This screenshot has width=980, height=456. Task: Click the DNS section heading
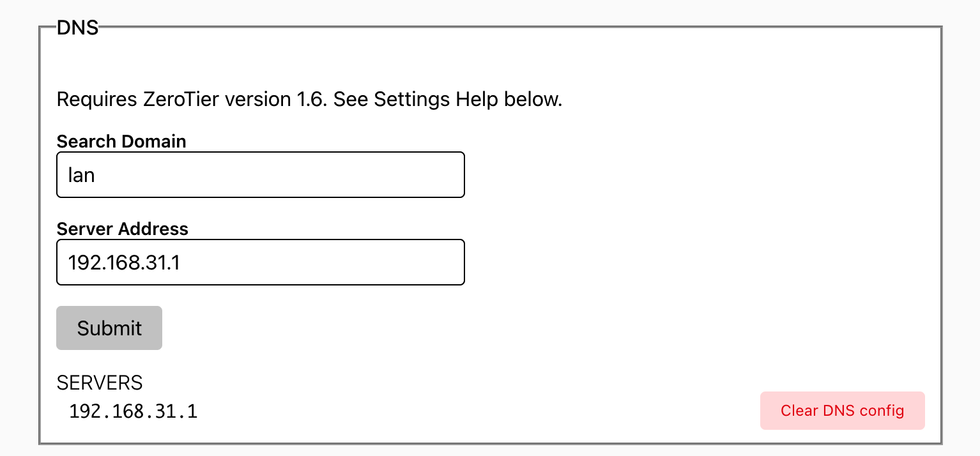coord(77,28)
